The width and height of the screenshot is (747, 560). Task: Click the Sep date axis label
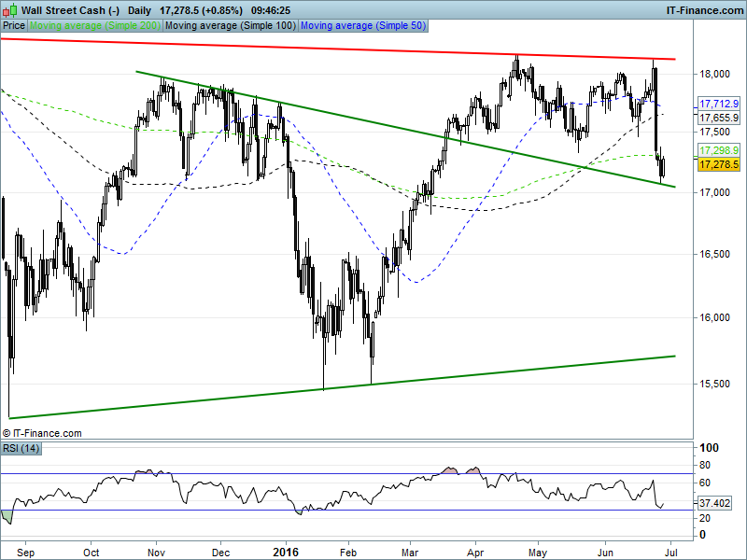(25, 553)
